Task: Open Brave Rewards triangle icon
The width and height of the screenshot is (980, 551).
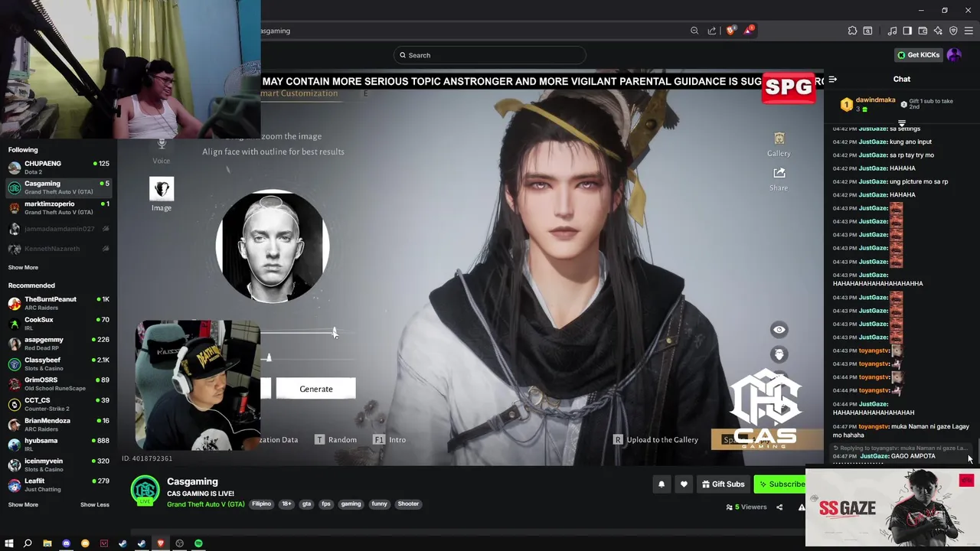Action: (x=749, y=31)
